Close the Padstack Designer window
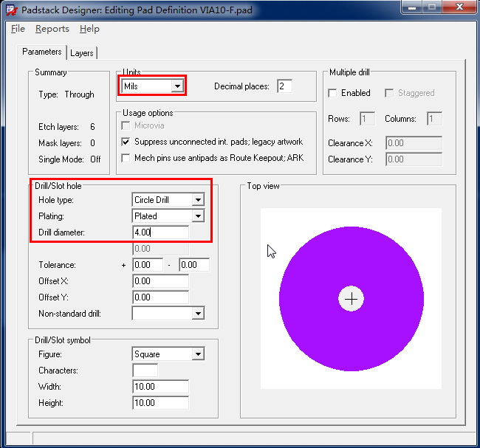Viewport: 480px width, 448px height. pyautogui.click(x=459, y=7)
